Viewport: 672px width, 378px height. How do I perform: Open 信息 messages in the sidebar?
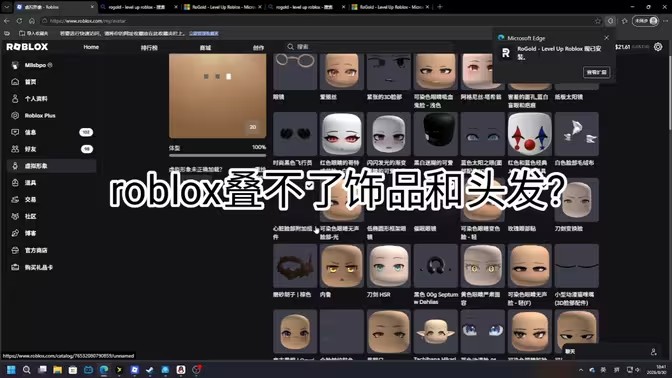(x=51, y=132)
